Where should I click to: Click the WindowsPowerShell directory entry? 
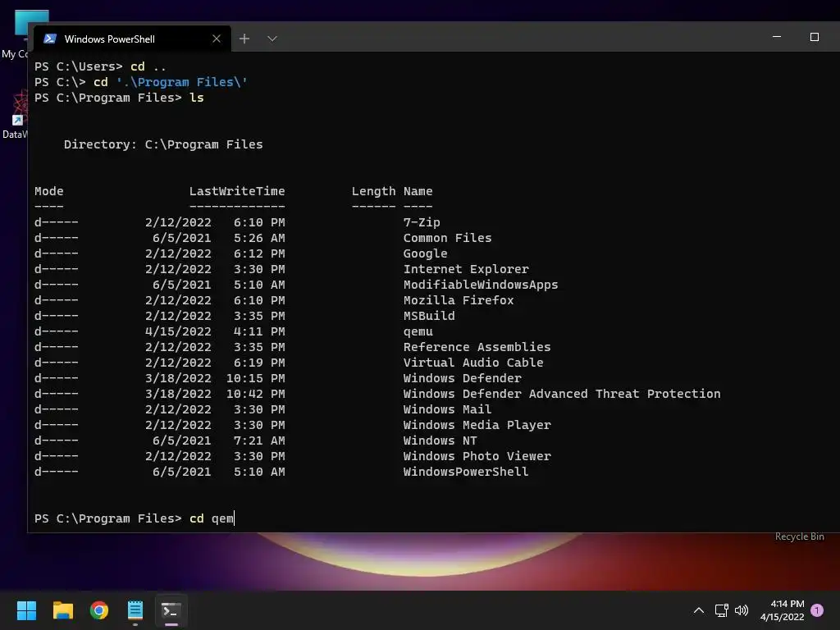tap(466, 472)
